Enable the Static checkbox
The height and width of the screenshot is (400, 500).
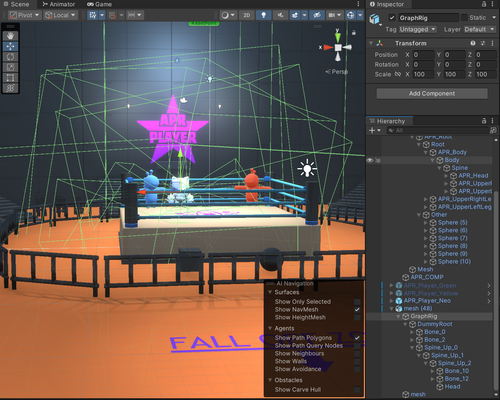click(464, 17)
